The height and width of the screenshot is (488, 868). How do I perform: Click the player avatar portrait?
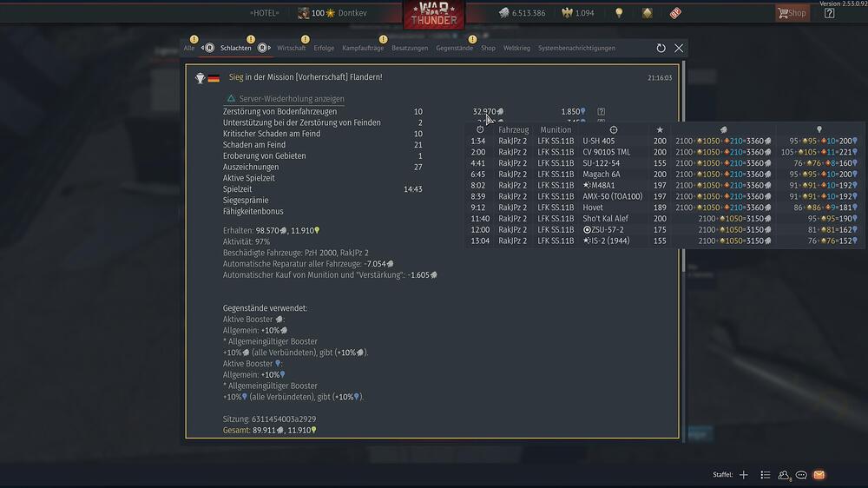pyautogui.click(x=303, y=13)
